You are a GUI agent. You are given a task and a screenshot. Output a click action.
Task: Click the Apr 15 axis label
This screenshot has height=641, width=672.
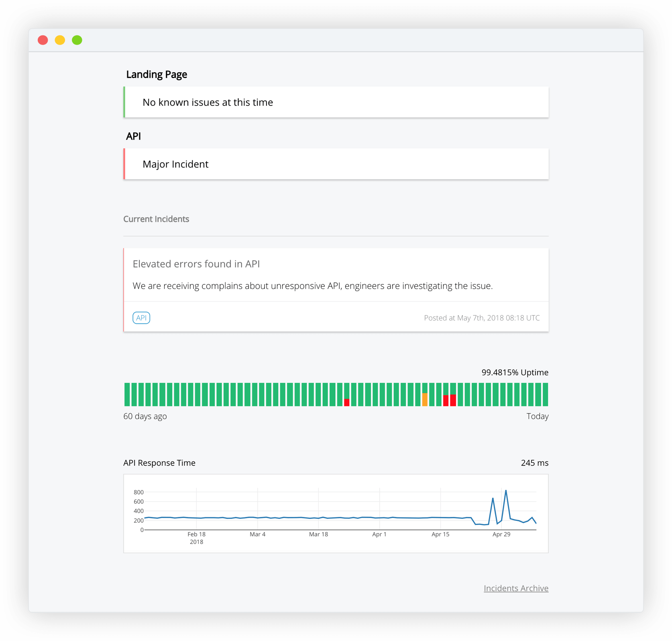tap(440, 534)
